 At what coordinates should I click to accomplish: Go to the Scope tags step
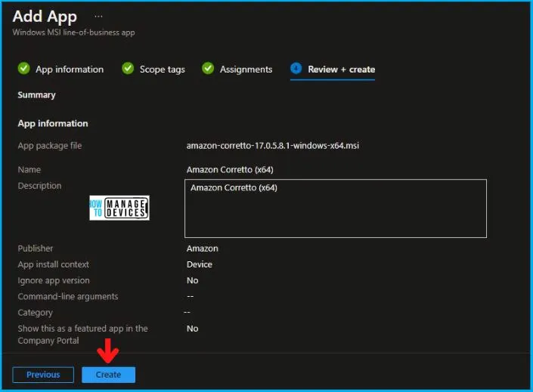[x=163, y=69]
